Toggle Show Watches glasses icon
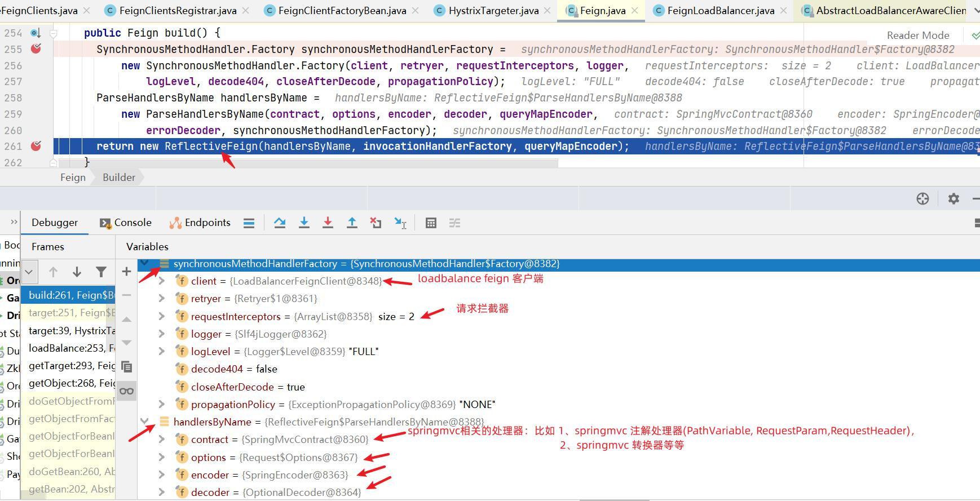Viewport: 980px width, 501px height. [x=126, y=391]
